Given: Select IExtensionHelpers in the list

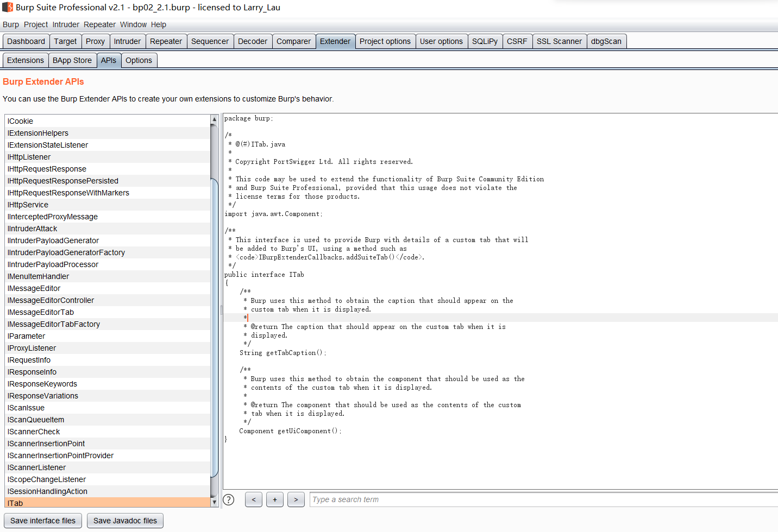Looking at the screenshot, I should pyautogui.click(x=108, y=133).
